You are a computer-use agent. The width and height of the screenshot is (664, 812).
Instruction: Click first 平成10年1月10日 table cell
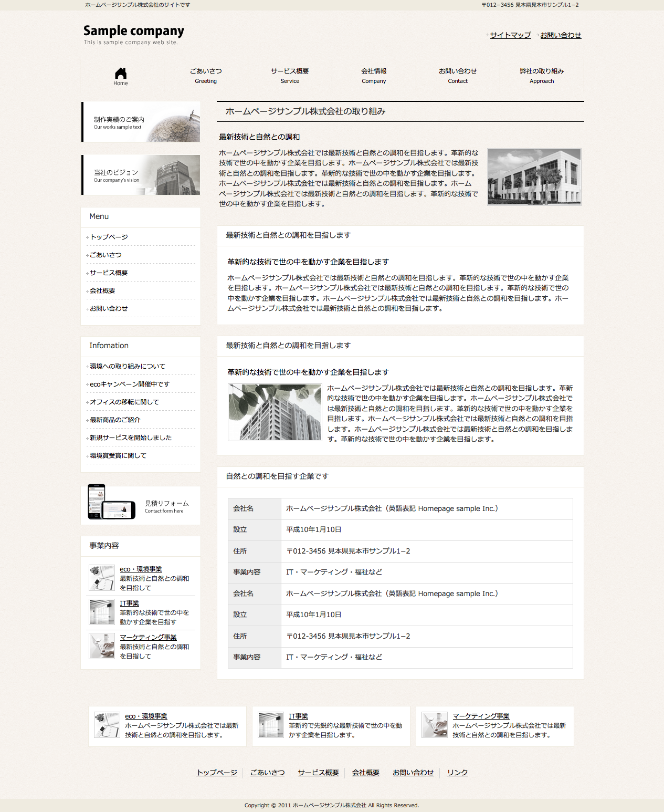click(x=427, y=530)
